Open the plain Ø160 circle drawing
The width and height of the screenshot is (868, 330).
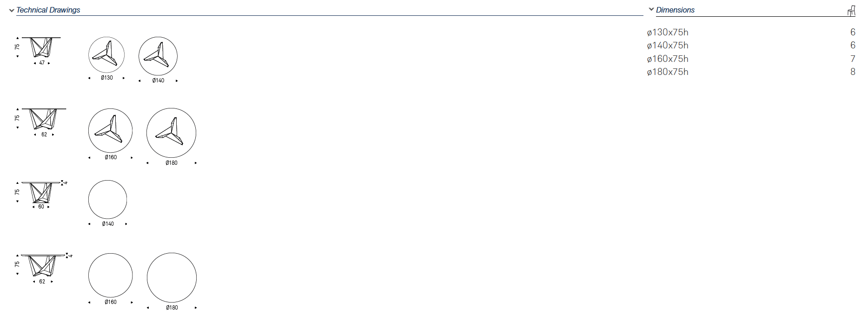coord(110,276)
